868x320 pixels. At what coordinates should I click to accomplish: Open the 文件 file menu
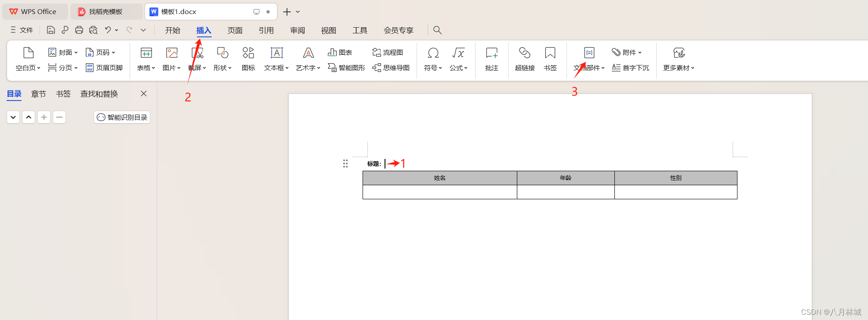pyautogui.click(x=22, y=30)
